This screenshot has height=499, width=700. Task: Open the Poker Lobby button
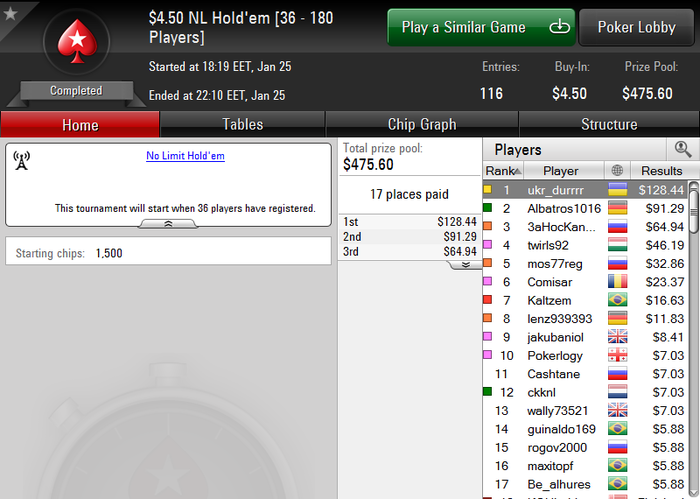636,27
